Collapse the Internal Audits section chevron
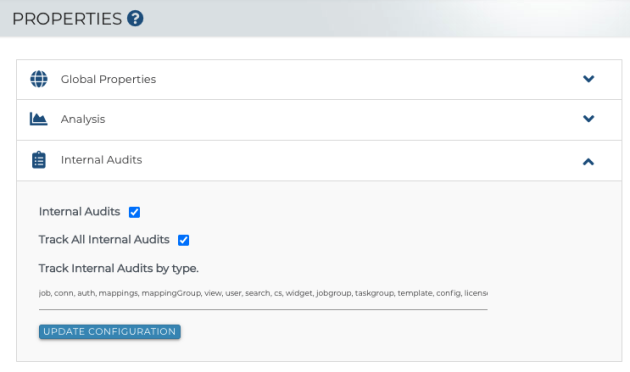This screenshot has height=372, width=630. [588, 161]
